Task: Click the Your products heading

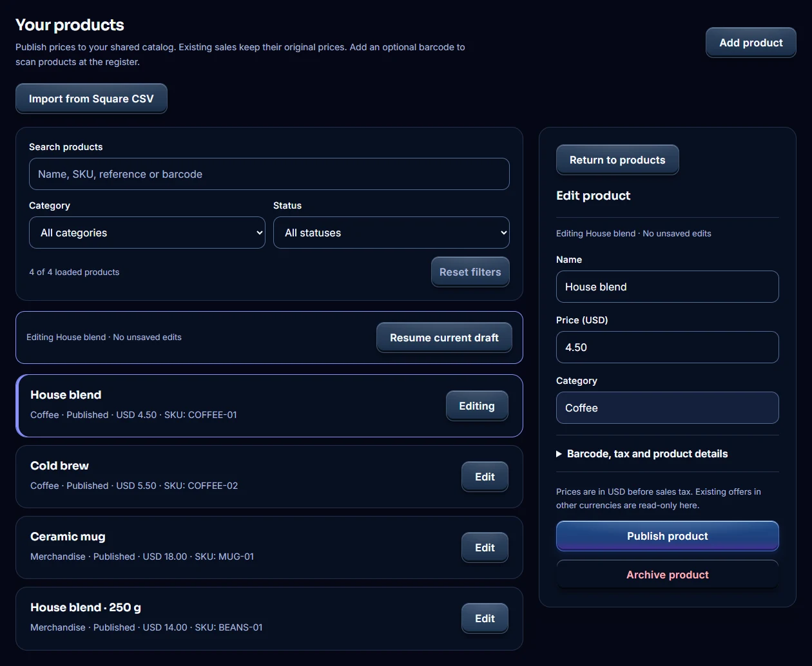Action: point(70,24)
